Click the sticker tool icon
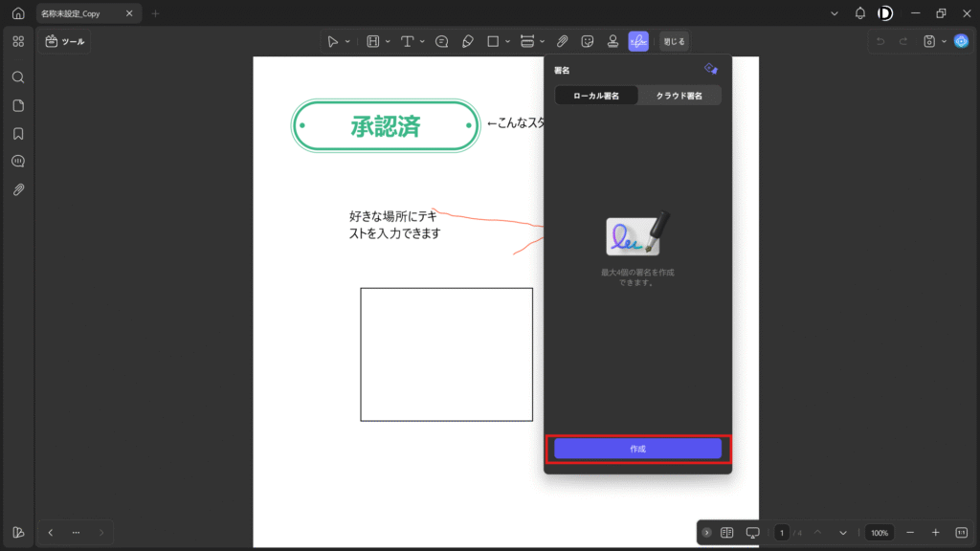Image resolution: width=980 pixels, height=551 pixels. [x=588, y=41]
